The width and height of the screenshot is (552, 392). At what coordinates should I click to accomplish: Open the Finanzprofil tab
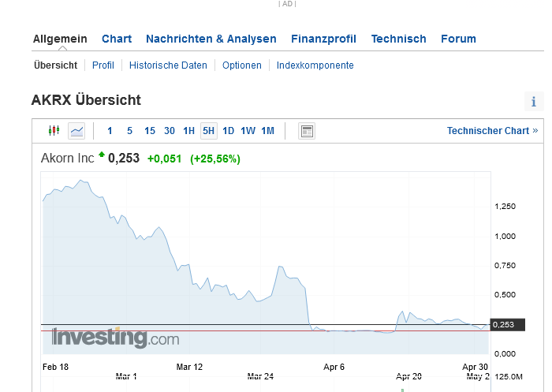pos(323,39)
